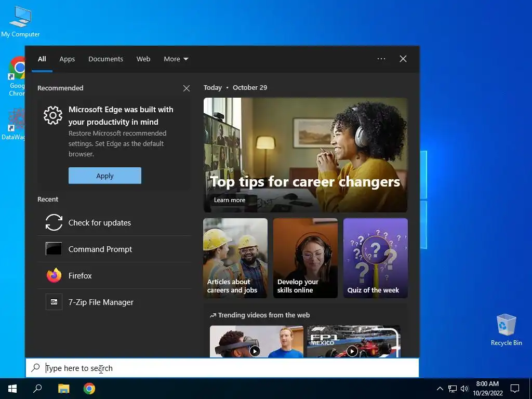Click the Apply button
Image resolution: width=532 pixels, height=399 pixels.
105,176
